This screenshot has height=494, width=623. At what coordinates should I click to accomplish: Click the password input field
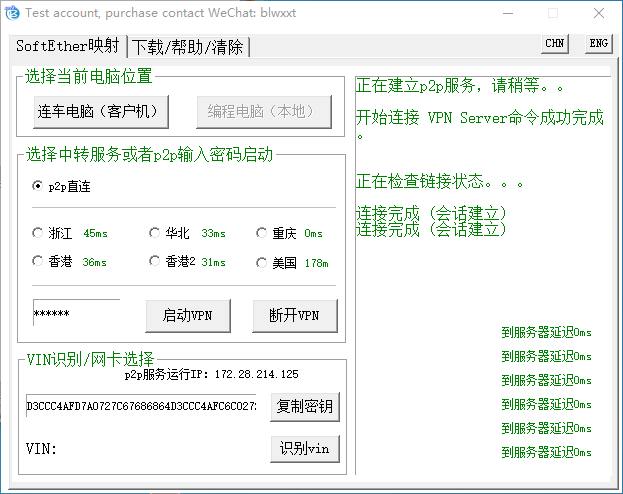[x=76, y=314]
